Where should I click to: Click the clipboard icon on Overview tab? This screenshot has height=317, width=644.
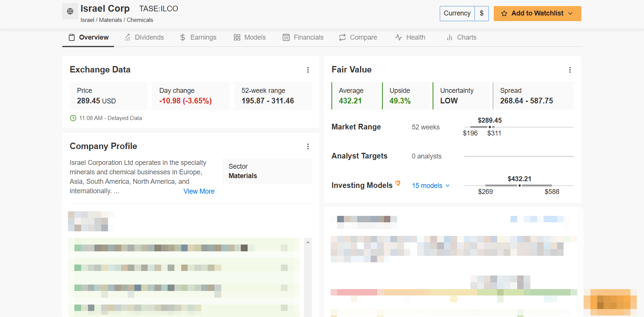click(72, 37)
